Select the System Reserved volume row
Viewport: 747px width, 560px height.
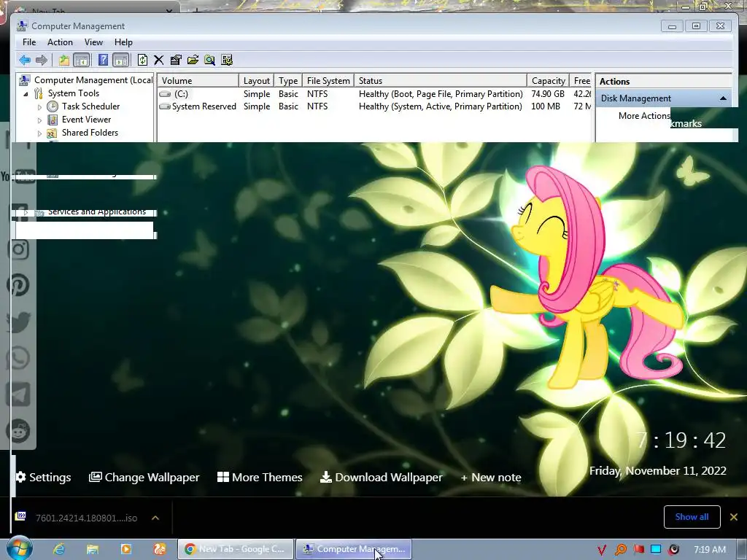click(x=374, y=106)
